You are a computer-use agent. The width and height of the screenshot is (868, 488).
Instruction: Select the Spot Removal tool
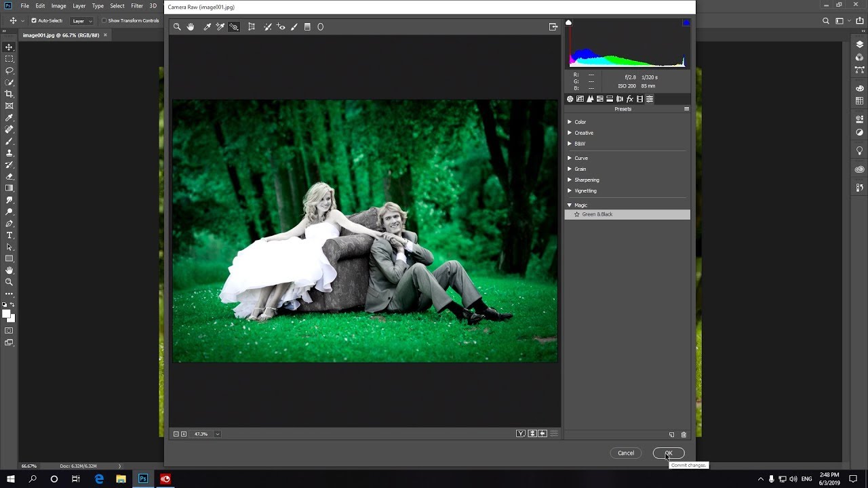(x=268, y=27)
